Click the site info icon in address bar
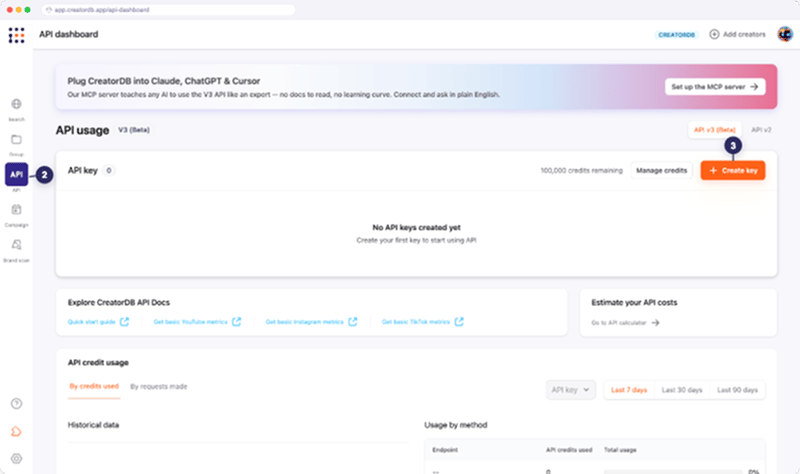The image size is (800, 474). coord(49,10)
